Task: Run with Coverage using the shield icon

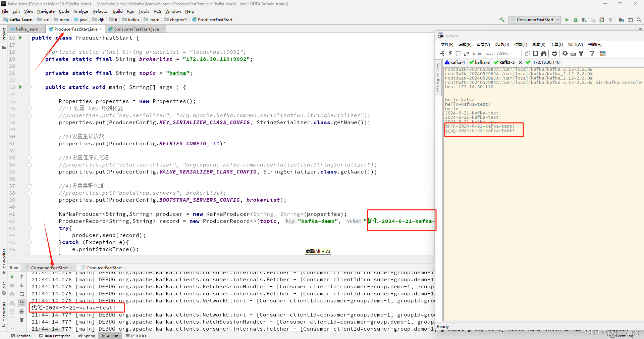Action: tap(584, 20)
